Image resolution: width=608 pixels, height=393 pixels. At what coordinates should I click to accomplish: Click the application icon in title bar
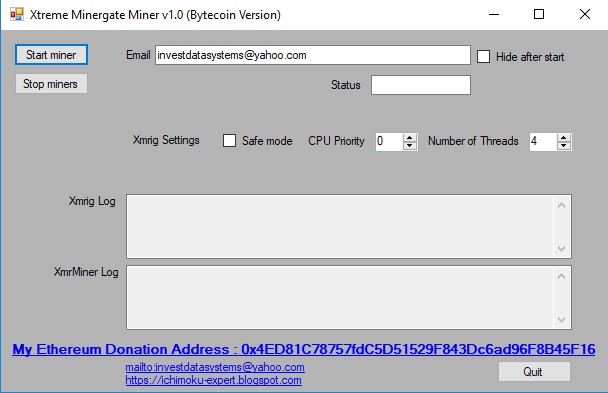(17, 14)
